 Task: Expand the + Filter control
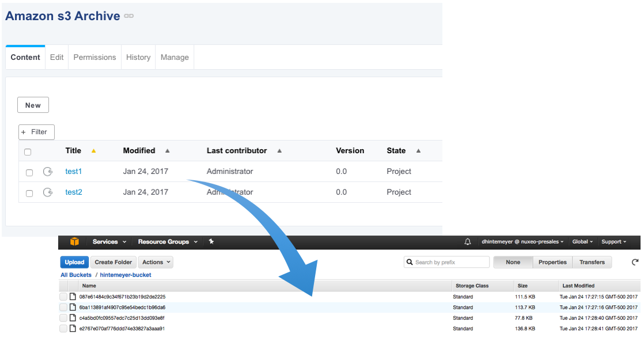pyautogui.click(x=36, y=132)
